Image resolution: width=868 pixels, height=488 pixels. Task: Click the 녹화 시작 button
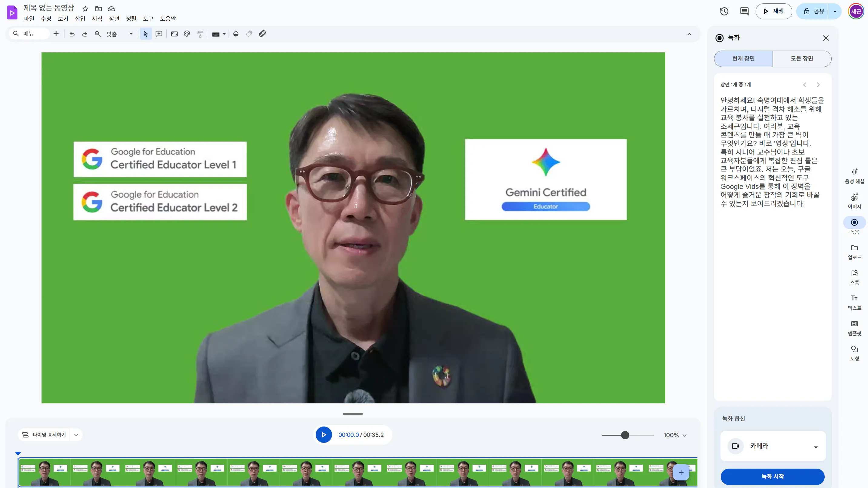773,476
